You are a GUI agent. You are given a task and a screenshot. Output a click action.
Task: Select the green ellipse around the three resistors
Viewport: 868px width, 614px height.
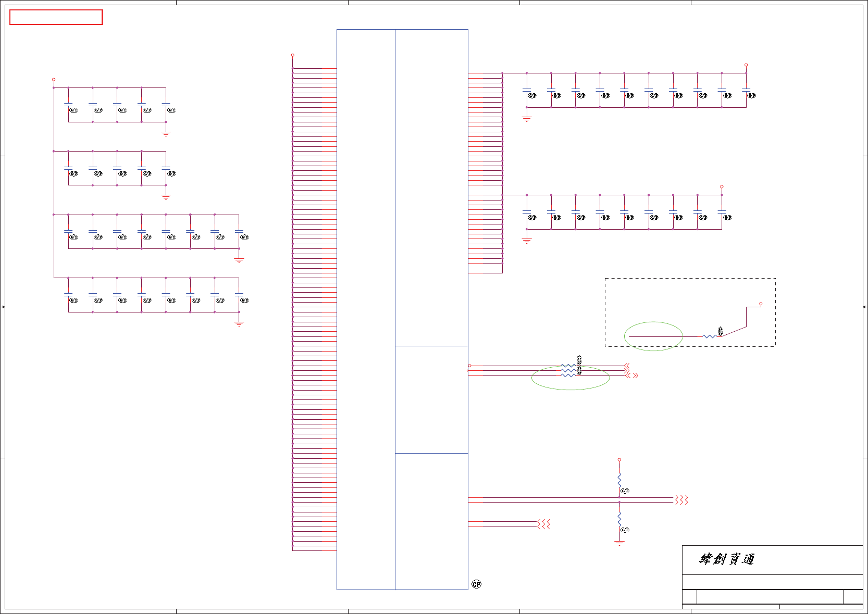[571, 378]
